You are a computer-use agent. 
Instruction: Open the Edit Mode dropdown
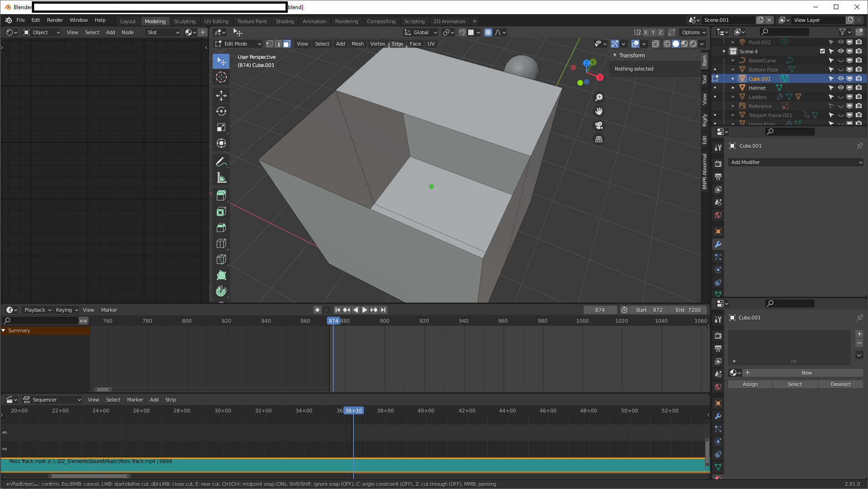pos(238,44)
